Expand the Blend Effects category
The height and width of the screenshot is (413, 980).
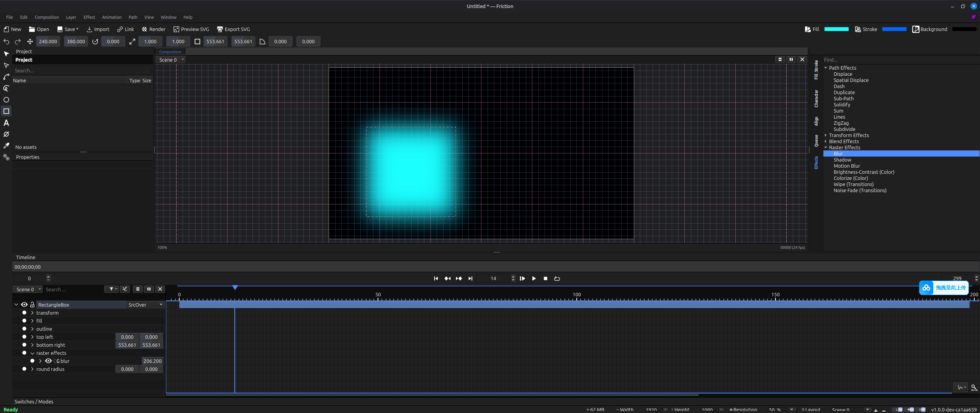pos(826,142)
